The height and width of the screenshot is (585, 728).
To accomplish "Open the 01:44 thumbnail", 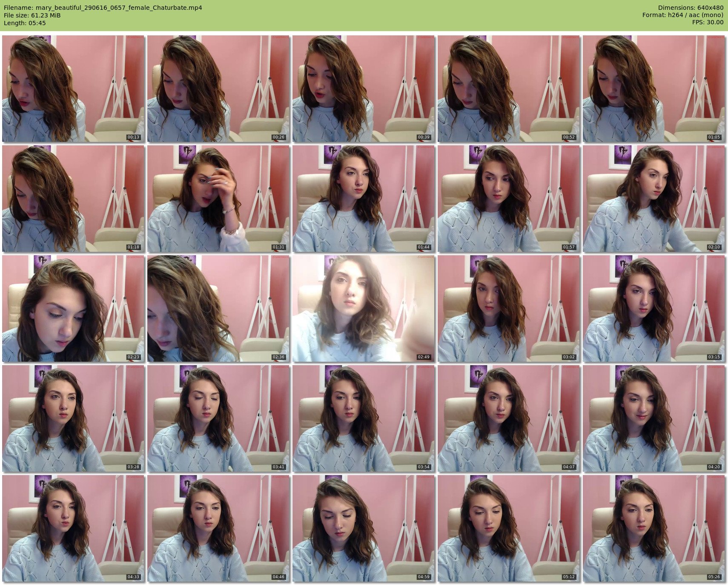I will (x=364, y=199).
